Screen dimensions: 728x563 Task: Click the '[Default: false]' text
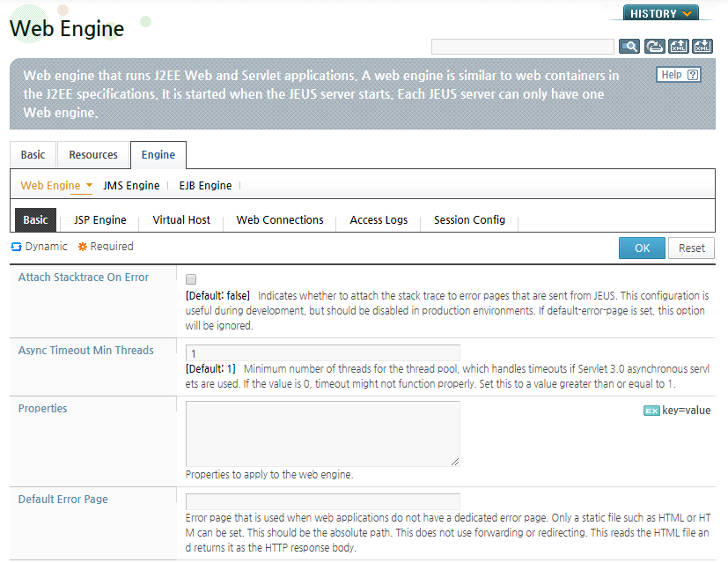217,295
